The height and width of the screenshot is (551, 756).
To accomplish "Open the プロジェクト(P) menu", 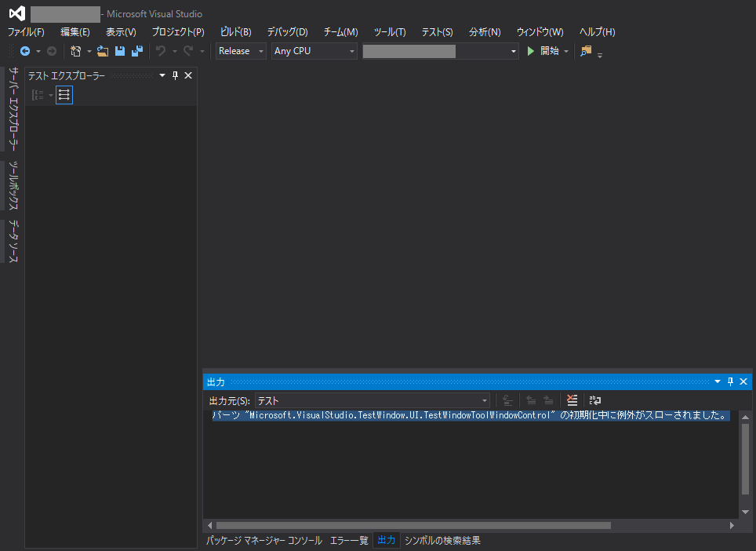I will coord(178,32).
